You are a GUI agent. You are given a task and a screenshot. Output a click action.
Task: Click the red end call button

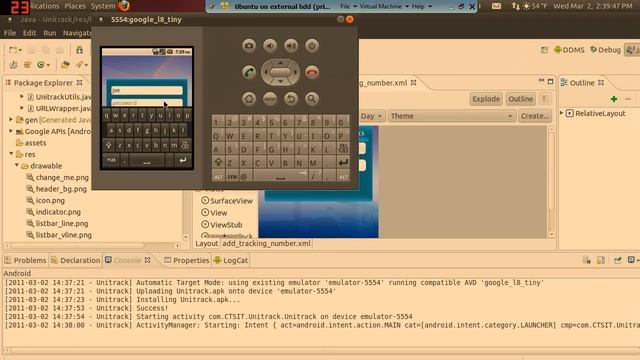click(x=312, y=72)
